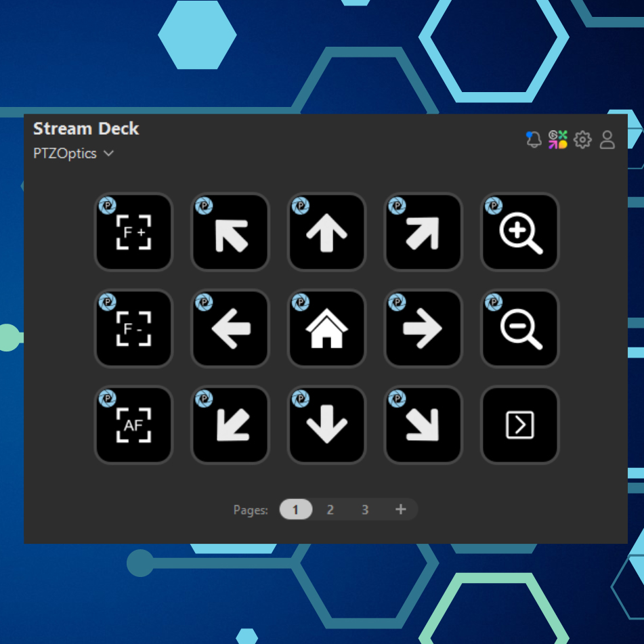Click the tilt down arrow key
Image resolution: width=644 pixels, height=644 pixels.
[326, 425]
